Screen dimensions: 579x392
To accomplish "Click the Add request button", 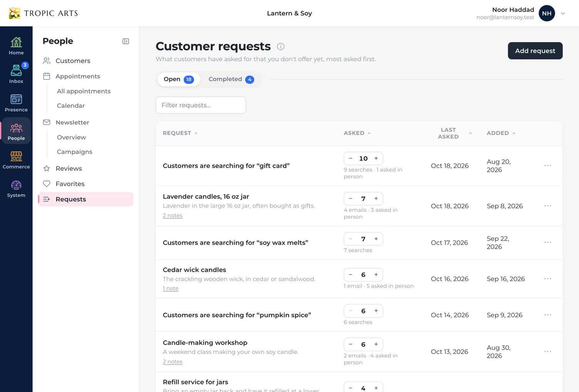I will point(535,51).
